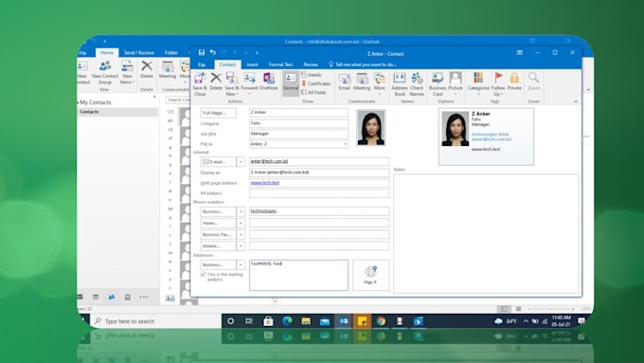
Task: Click the E-mail... button
Action: click(219, 162)
